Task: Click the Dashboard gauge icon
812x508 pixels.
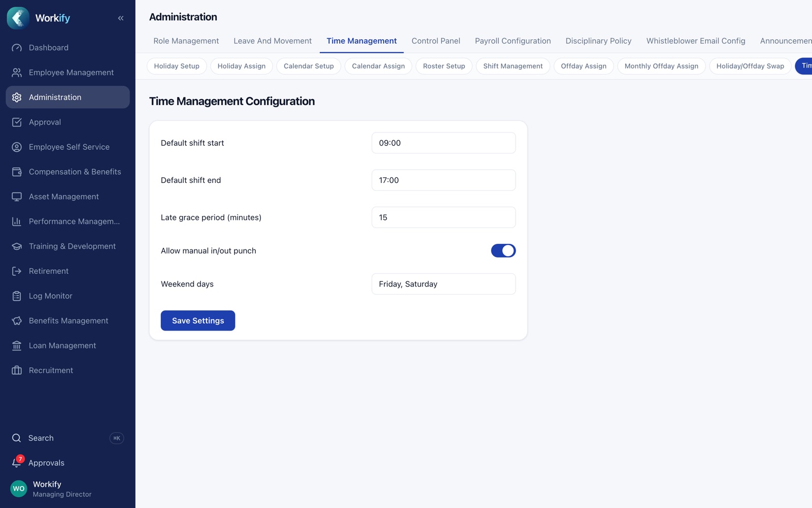Action: click(x=17, y=48)
